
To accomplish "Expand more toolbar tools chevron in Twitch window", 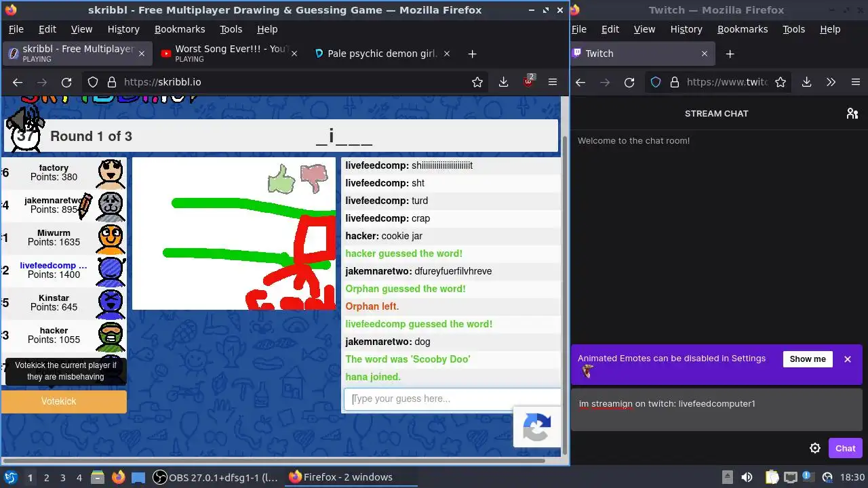I will tap(831, 82).
